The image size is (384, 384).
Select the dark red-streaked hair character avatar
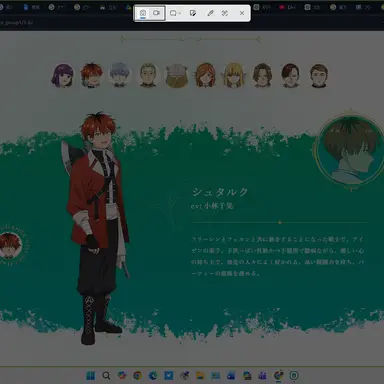(290, 76)
